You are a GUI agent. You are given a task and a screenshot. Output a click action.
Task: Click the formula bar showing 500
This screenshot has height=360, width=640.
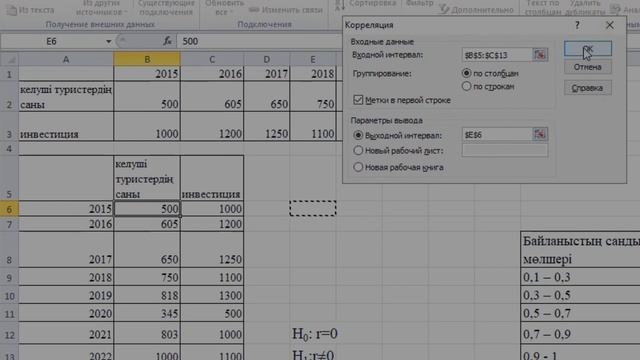click(259, 41)
